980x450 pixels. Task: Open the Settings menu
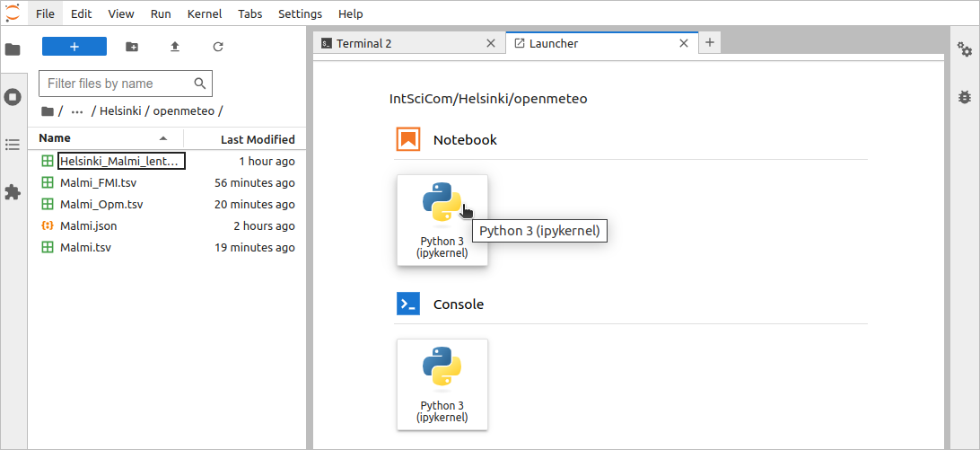[x=300, y=13]
